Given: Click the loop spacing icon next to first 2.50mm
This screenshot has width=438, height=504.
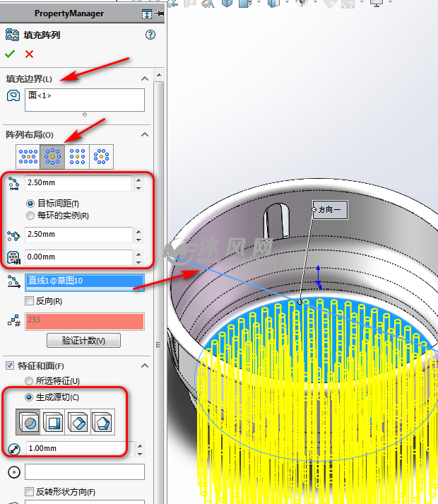Looking at the screenshot, I should pyautogui.click(x=13, y=183).
